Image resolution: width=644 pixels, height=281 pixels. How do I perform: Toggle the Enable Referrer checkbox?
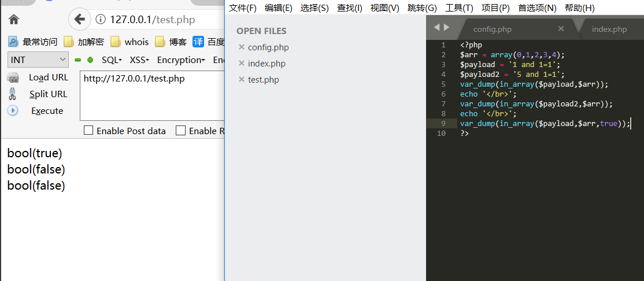(x=180, y=131)
